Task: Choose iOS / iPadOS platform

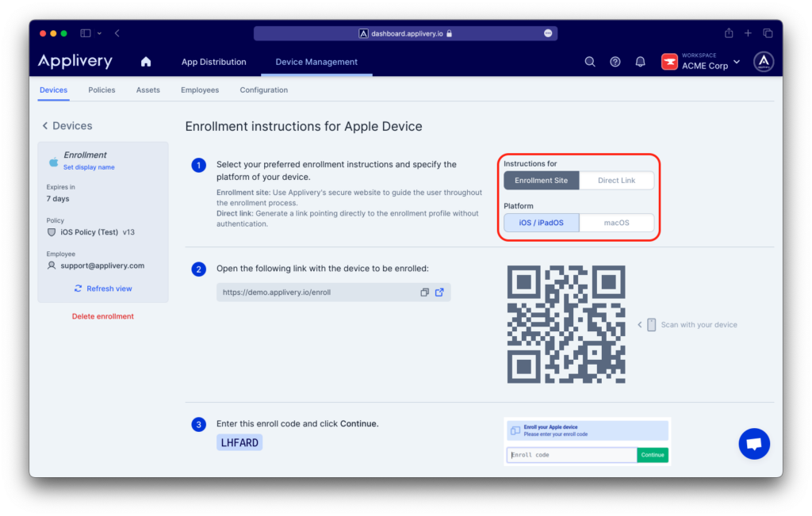Action: coord(541,223)
